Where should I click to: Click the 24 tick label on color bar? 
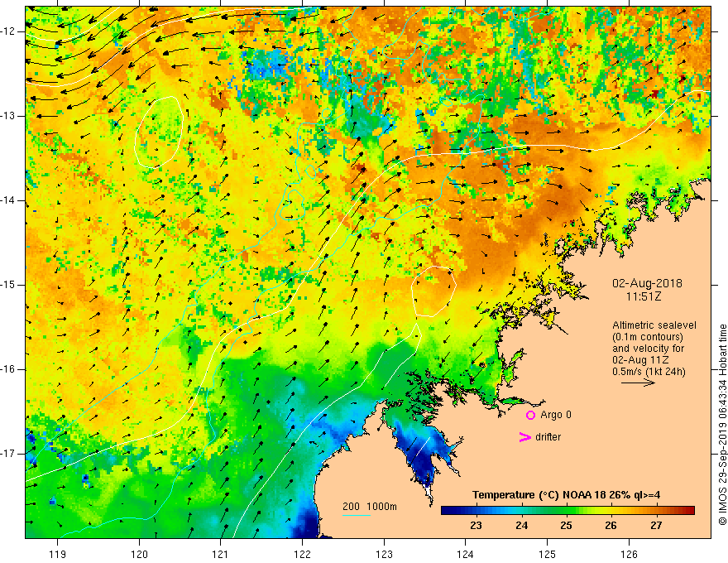521,526
